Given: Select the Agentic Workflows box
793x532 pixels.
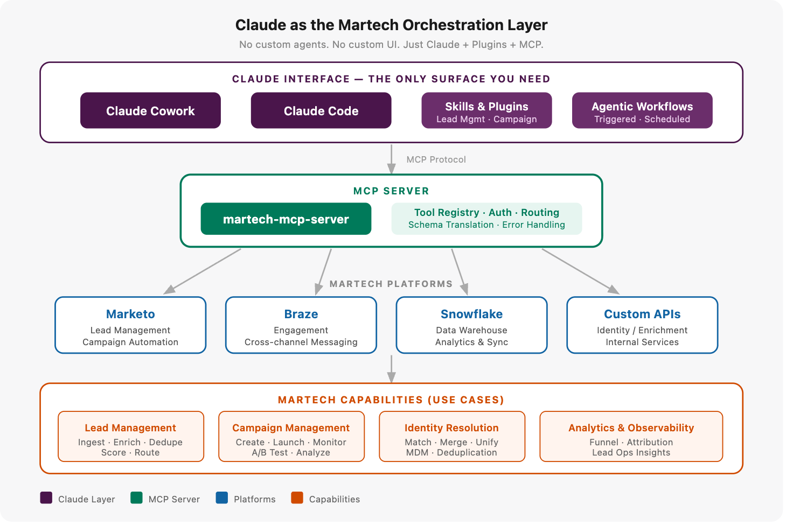Looking at the screenshot, I should tap(642, 110).
